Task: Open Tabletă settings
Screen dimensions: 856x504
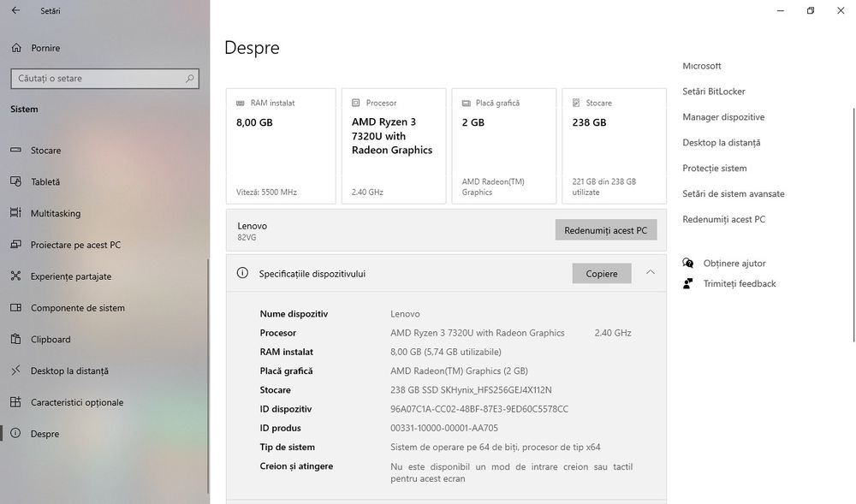Action: point(45,181)
